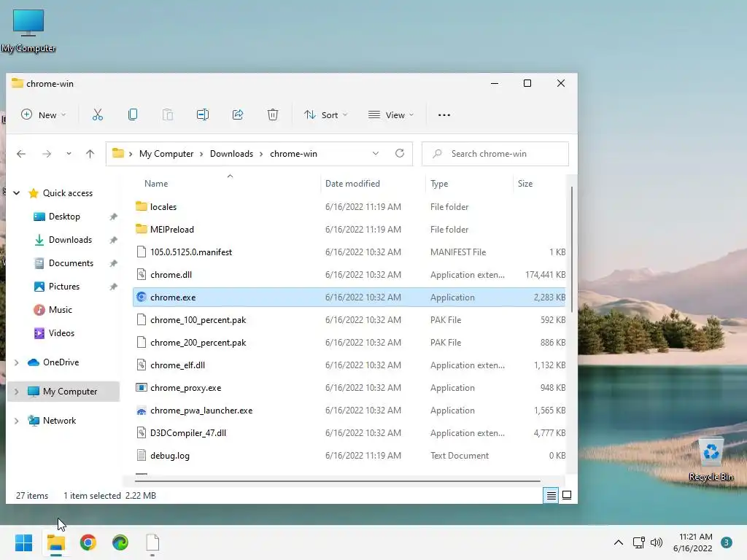Viewport: 747px width, 560px height.
Task: Show hidden system tray icons
Action: (619, 542)
